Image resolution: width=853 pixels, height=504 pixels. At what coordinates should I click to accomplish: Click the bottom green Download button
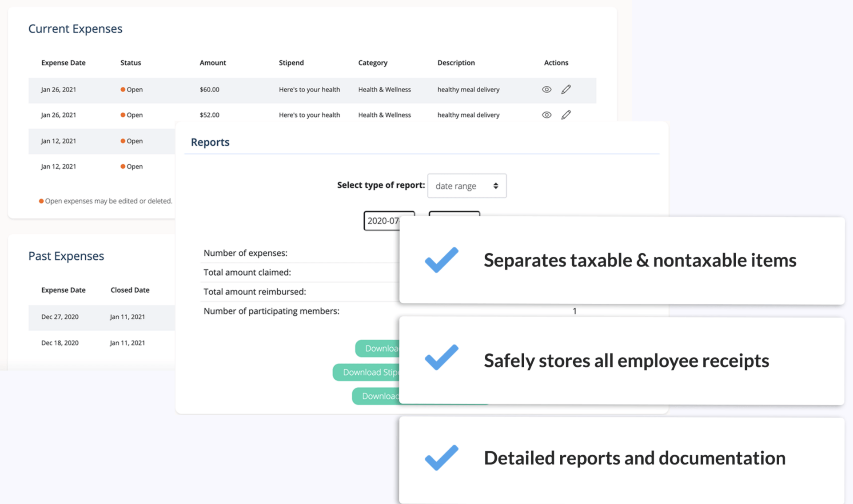click(376, 396)
